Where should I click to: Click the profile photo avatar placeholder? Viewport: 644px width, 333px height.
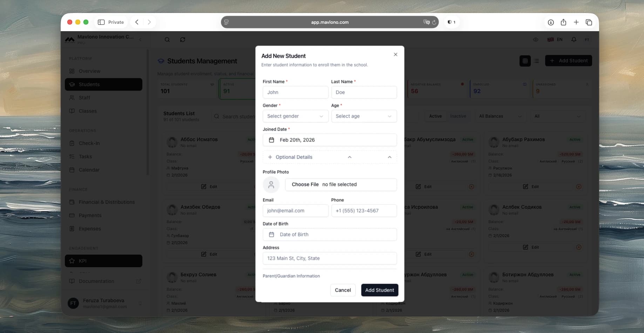271,185
